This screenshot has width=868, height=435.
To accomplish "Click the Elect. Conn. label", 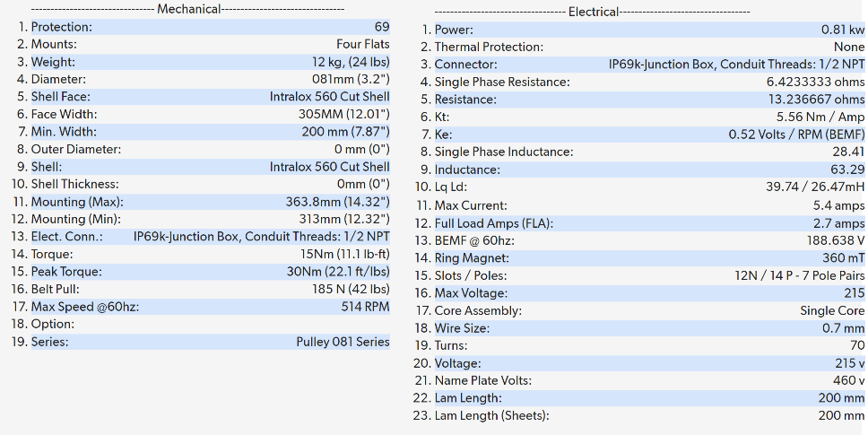I will pos(67,237).
